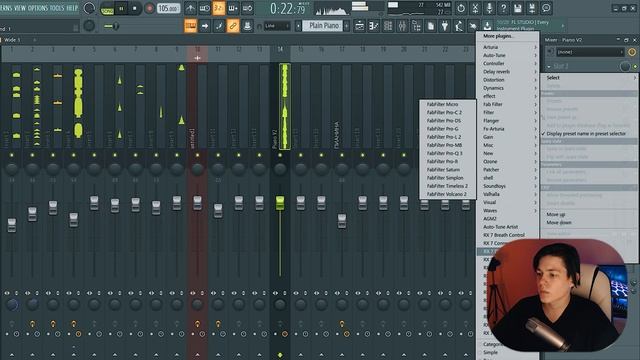The image size is (640, 360).
Task: Stop playback with the stop button
Action: pyautogui.click(x=135, y=8)
